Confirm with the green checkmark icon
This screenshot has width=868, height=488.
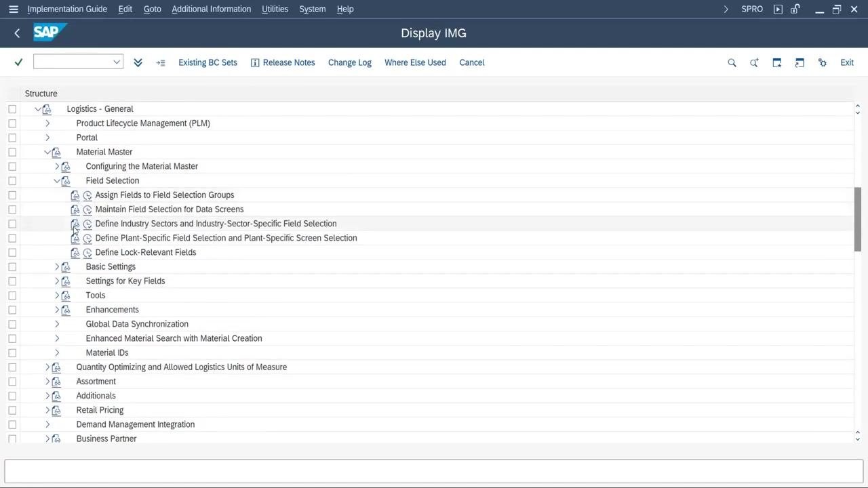(x=18, y=62)
